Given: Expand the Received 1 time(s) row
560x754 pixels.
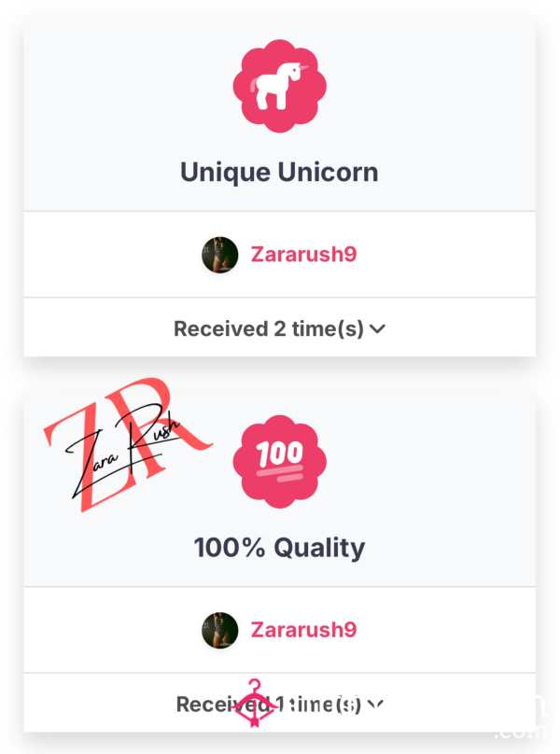Looking at the screenshot, I should coord(279,703).
